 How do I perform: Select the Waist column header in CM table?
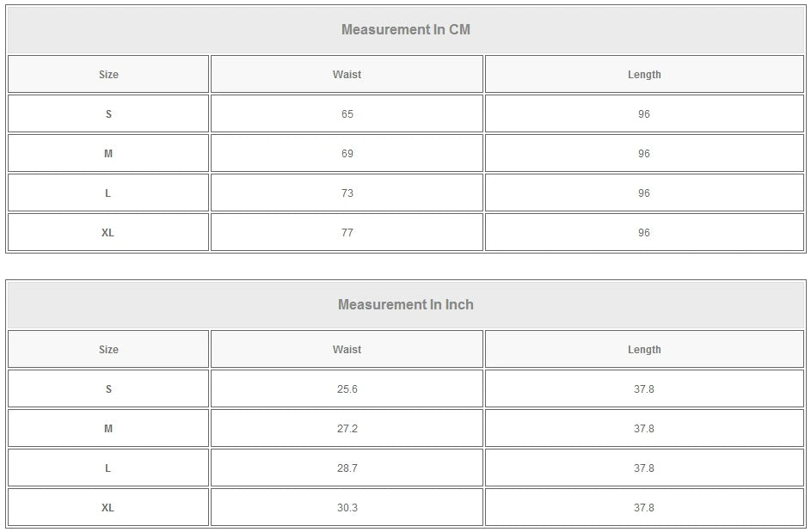point(347,75)
